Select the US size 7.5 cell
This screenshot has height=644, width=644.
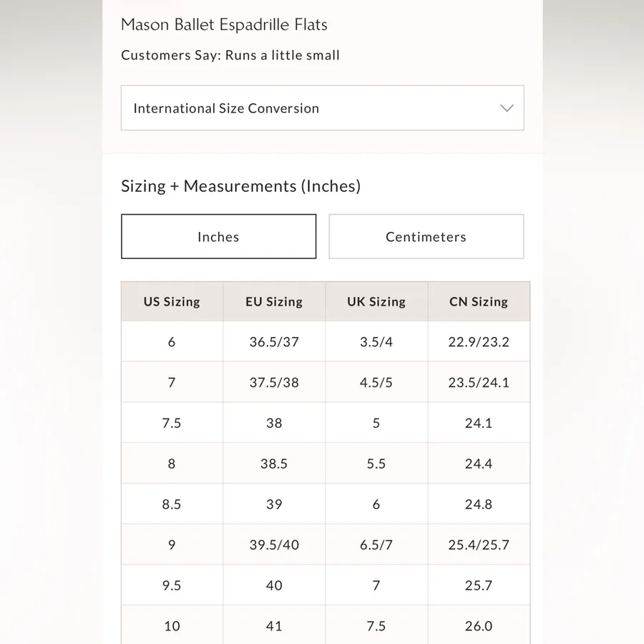tap(172, 423)
